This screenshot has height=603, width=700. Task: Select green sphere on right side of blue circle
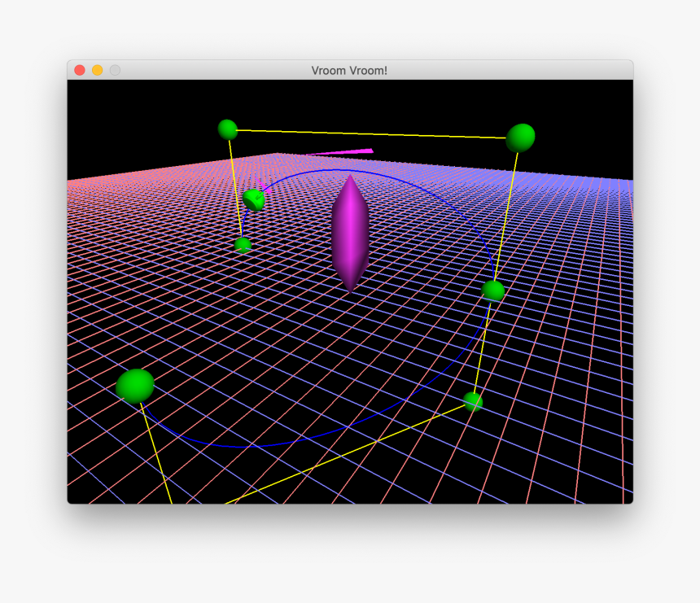(493, 291)
